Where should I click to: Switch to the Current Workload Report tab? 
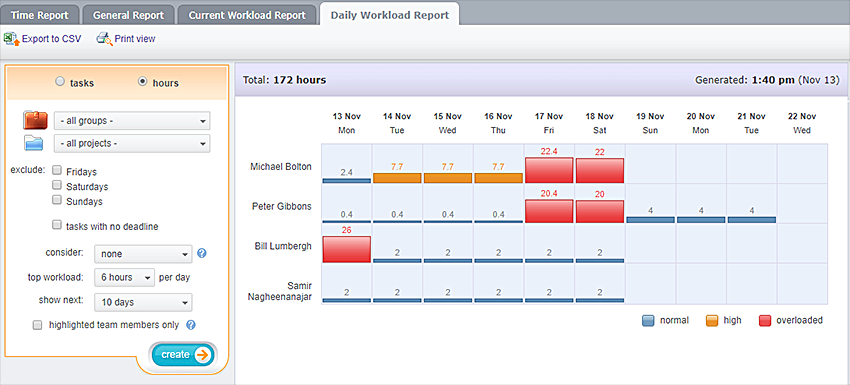coord(247,15)
